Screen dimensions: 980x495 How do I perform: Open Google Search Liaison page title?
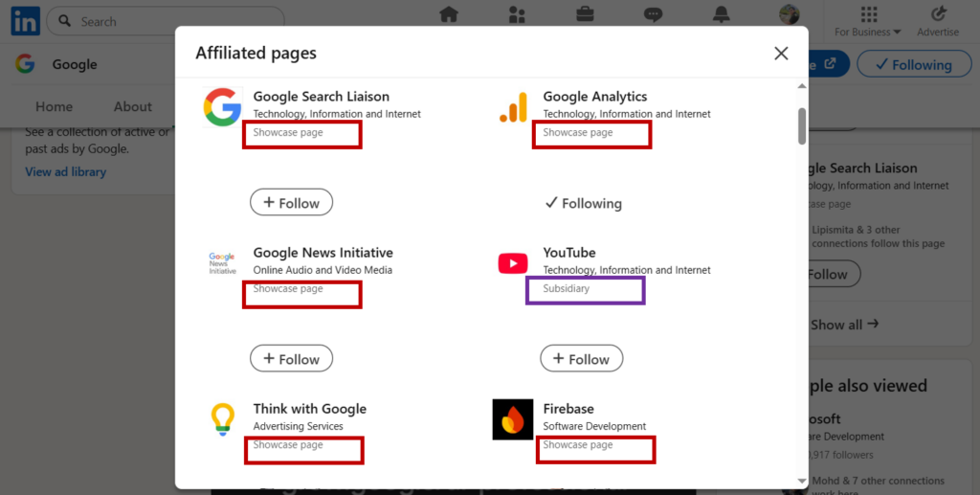pos(322,97)
